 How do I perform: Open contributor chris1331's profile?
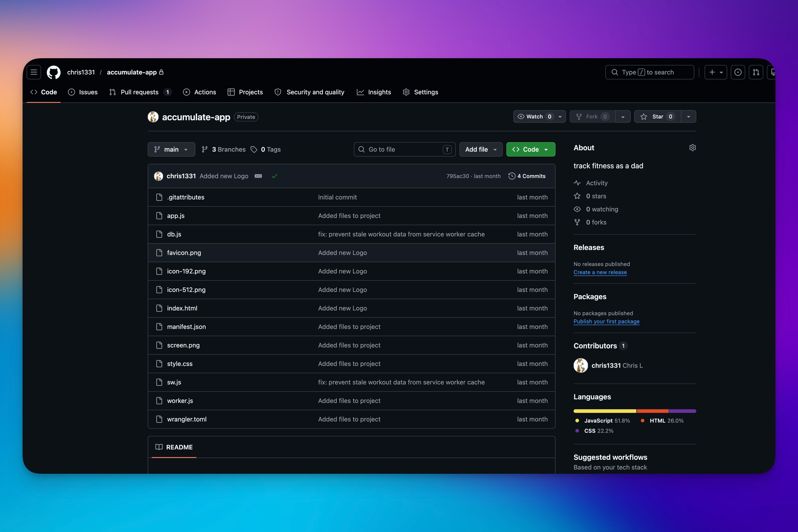point(606,365)
